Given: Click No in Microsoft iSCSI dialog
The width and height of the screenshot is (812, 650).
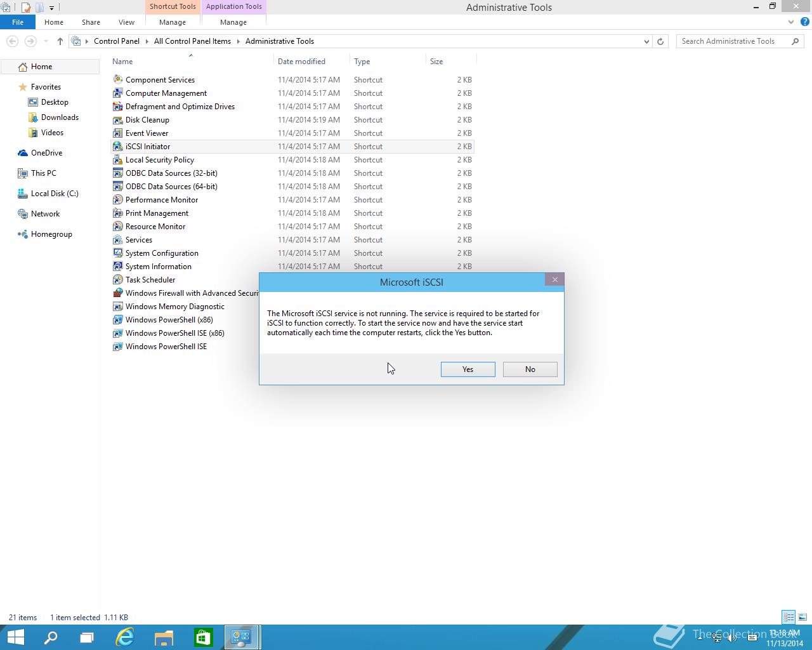Looking at the screenshot, I should tap(530, 369).
